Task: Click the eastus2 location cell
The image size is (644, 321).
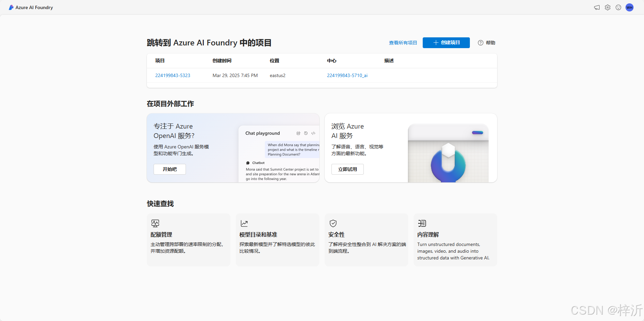Action: 278,75
